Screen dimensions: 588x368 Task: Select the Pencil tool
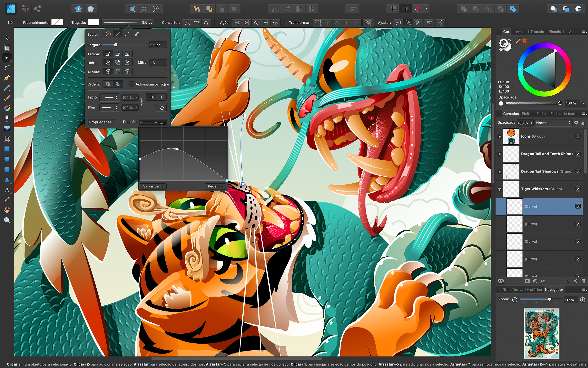click(7, 88)
